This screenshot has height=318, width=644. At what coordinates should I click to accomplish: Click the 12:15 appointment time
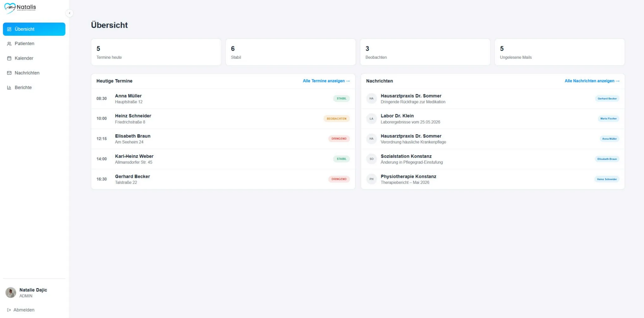pos(102,139)
